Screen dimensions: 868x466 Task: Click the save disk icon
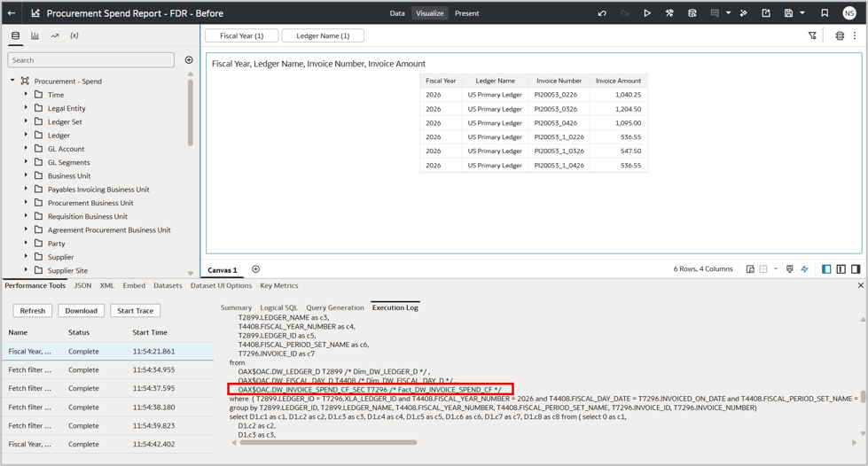[789, 13]
